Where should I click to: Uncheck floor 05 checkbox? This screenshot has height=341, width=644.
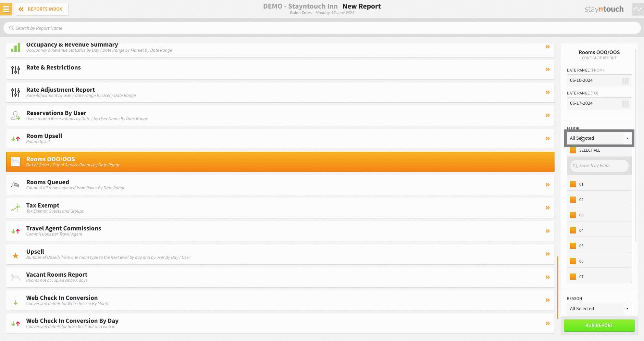573,246
